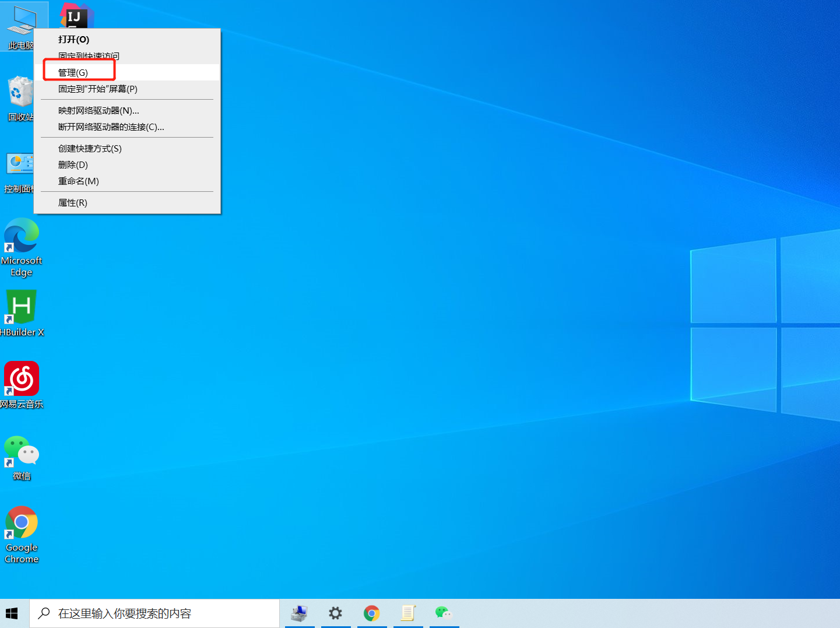Select the Google Chrome desktop shortcut
The width and height of the screenshot is (840, 628).
[x=22, y=534]
